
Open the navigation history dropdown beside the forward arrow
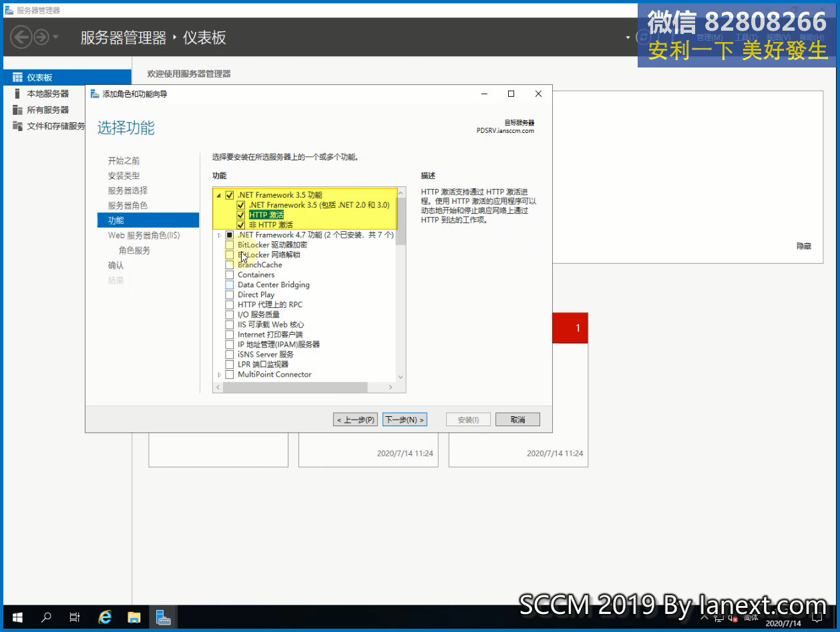55,37
